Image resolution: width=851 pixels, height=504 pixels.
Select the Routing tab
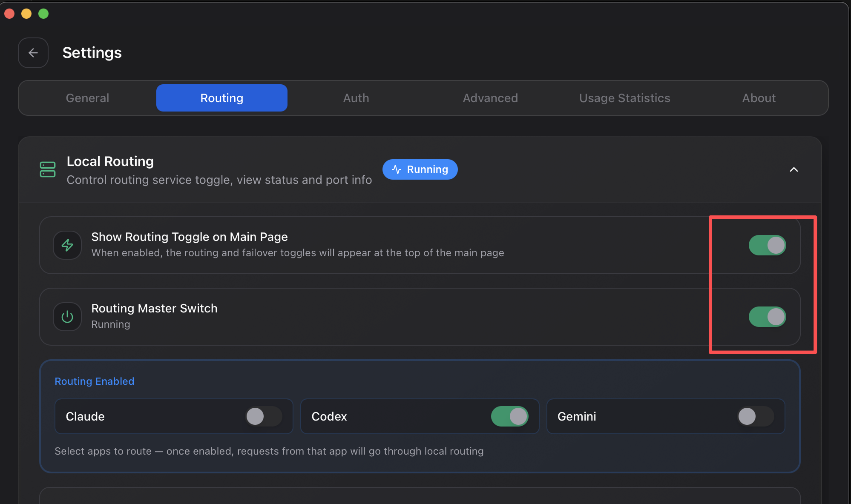tap(222, 98)
